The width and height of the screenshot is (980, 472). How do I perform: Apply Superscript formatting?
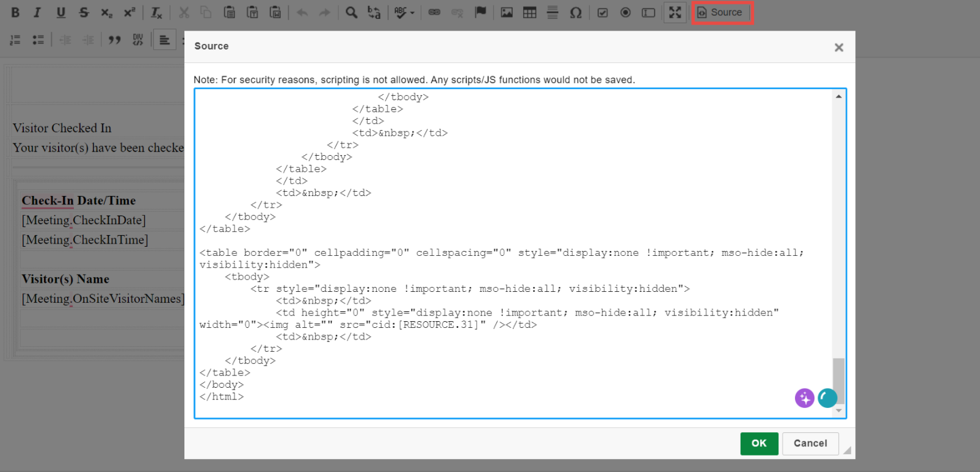coord(129,12)
